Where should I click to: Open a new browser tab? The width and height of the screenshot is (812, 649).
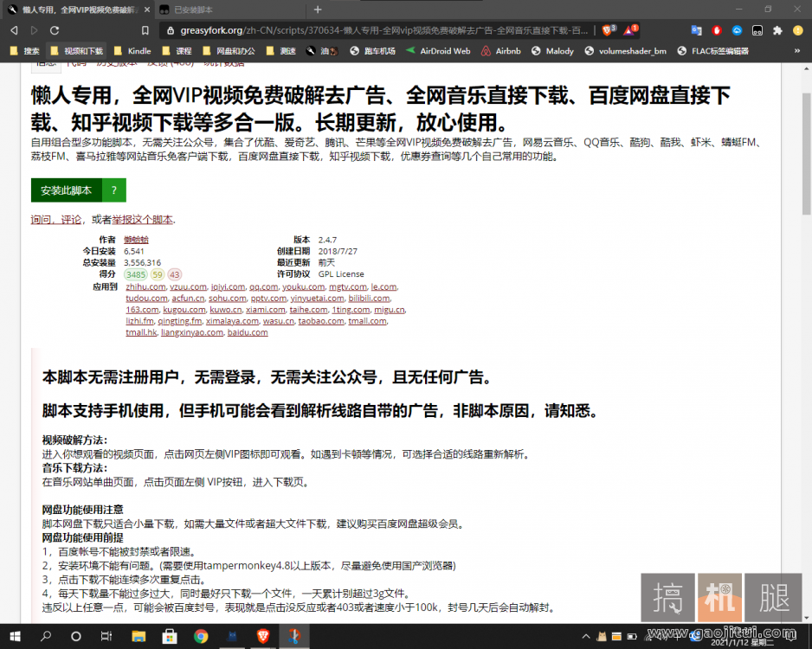tap(318, 10)
